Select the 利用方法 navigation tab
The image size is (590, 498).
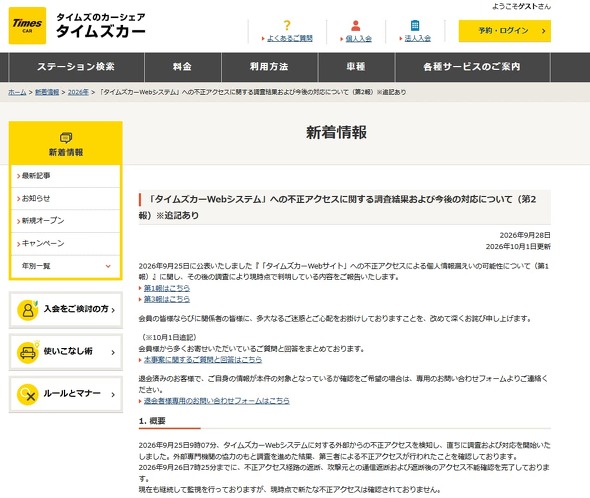pos(269,67)
